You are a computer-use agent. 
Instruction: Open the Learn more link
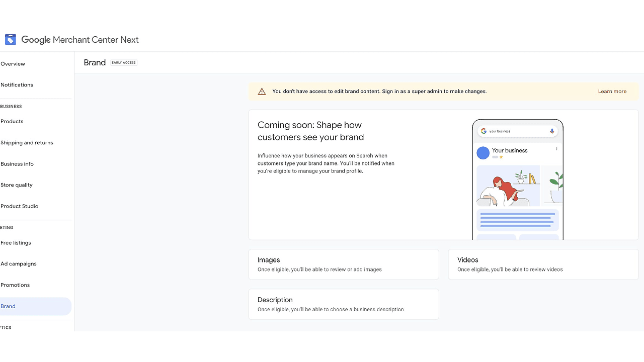click(x=612, y=92)
